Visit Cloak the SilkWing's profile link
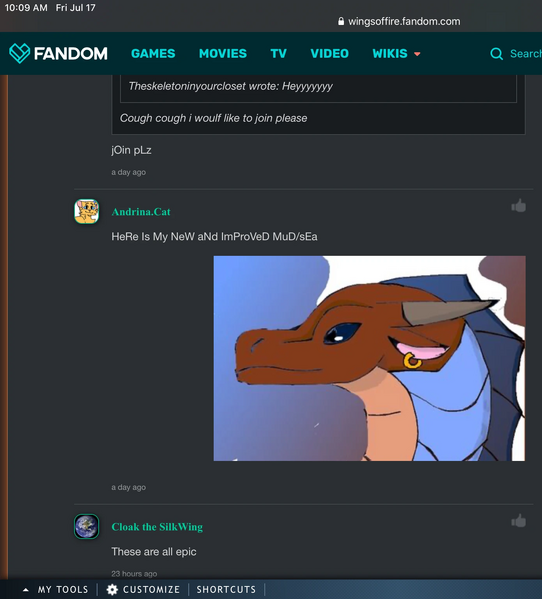This screenshot has height=599, width=542. (x=157, y=527)
